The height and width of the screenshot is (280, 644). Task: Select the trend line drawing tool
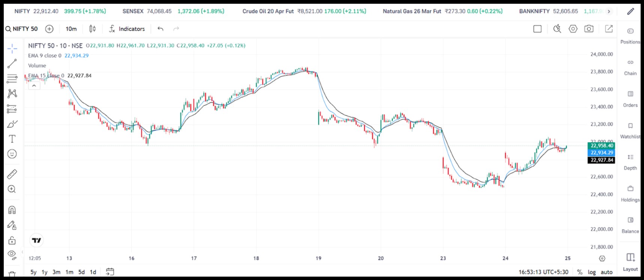(x=12, y=64)
